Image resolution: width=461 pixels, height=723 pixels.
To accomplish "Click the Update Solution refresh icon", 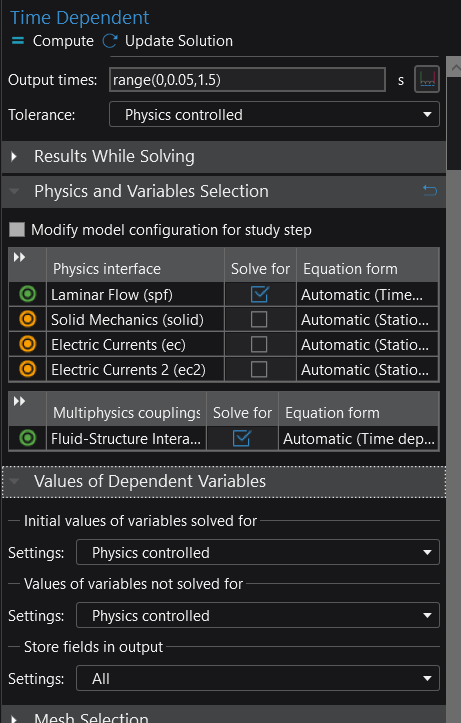I will [x=110, y=41].
